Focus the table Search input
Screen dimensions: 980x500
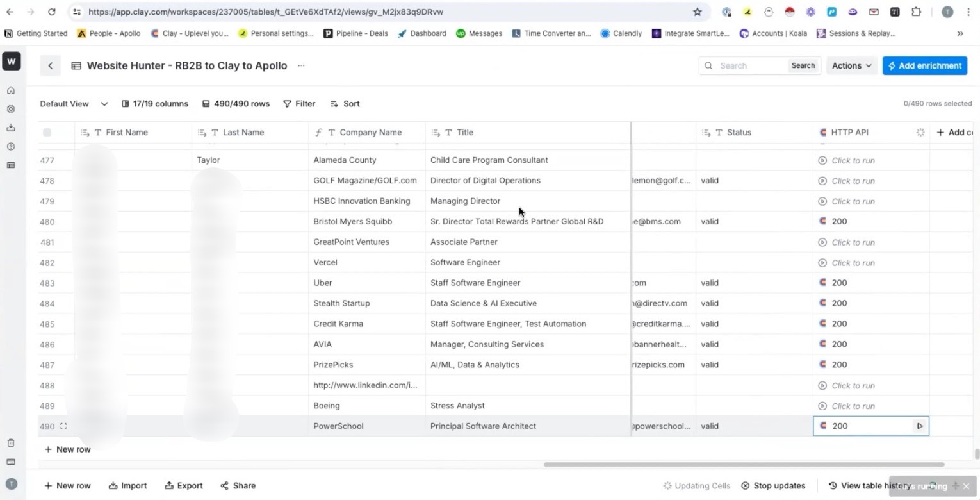751,65
